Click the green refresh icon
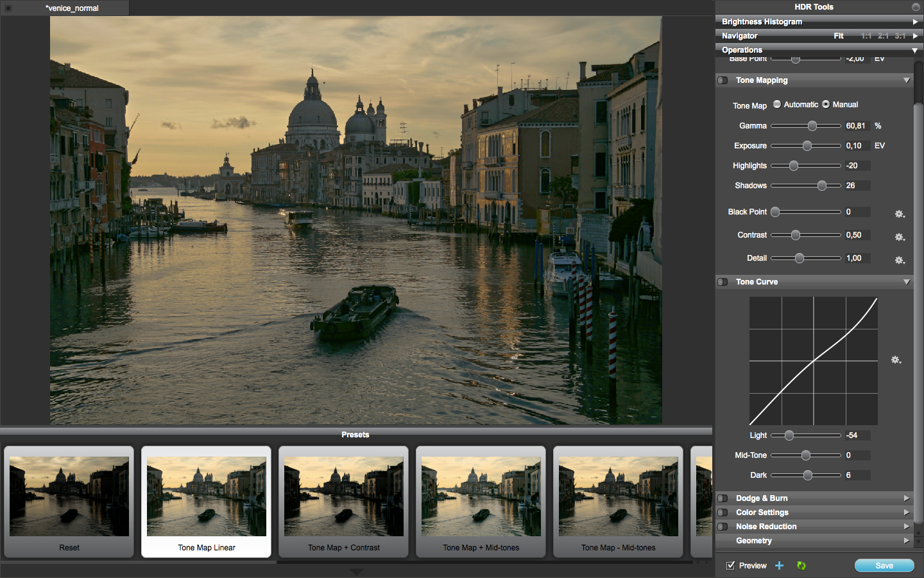 point(801,566)
